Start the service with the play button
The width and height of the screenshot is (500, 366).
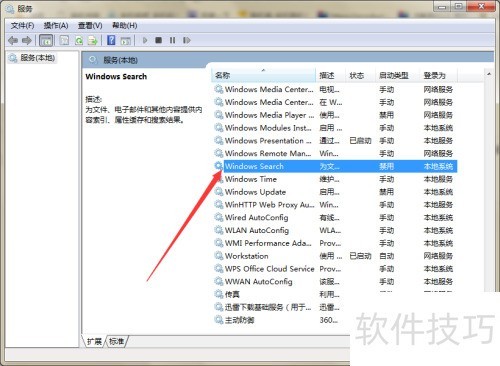[145, 40]
